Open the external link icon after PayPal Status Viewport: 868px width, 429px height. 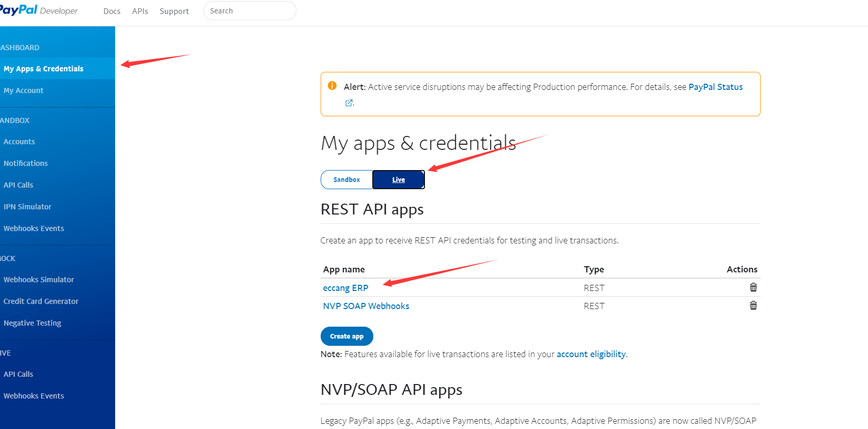349,103
